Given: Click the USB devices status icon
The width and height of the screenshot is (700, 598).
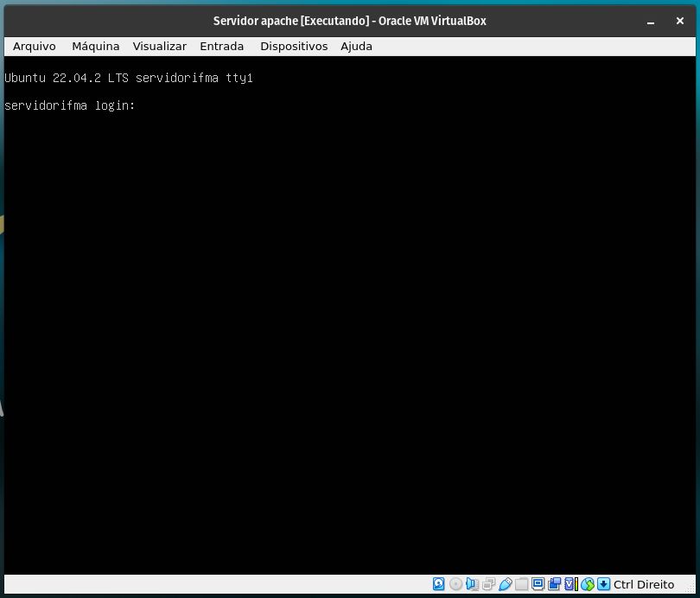Looking at the screenshot, I should [505, 584].
